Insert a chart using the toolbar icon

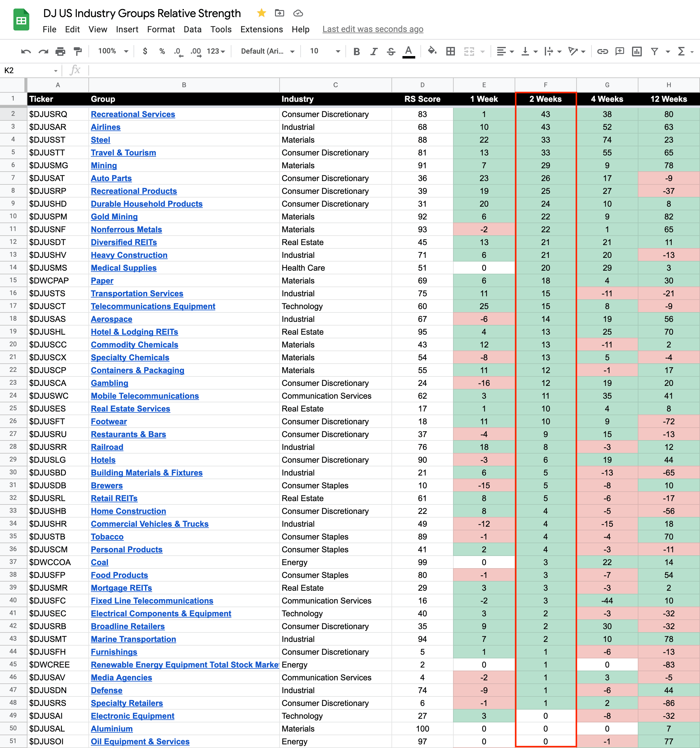click(637, 51)
